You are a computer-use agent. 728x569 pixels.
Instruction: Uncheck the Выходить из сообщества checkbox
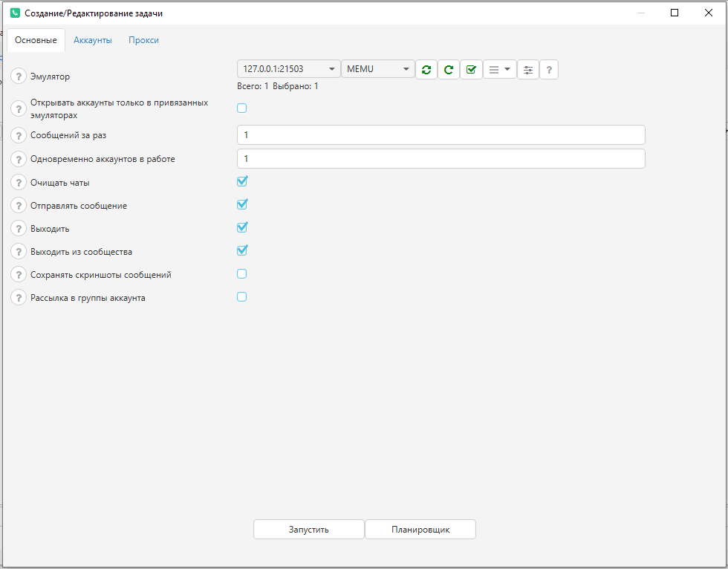(242, 250)
